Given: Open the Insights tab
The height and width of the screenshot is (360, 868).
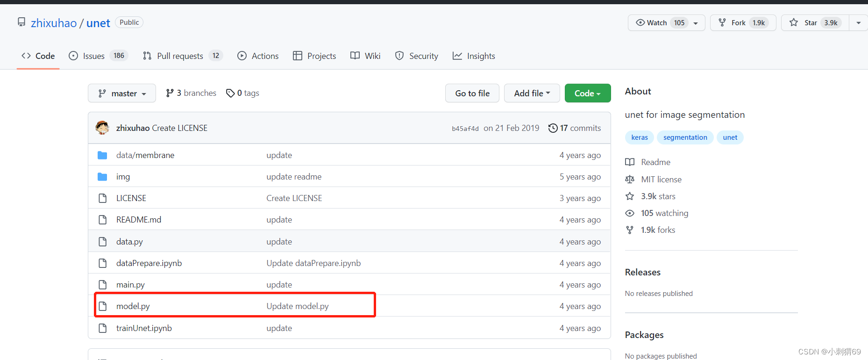Looking at the screenshot, I should click(474, 56).
